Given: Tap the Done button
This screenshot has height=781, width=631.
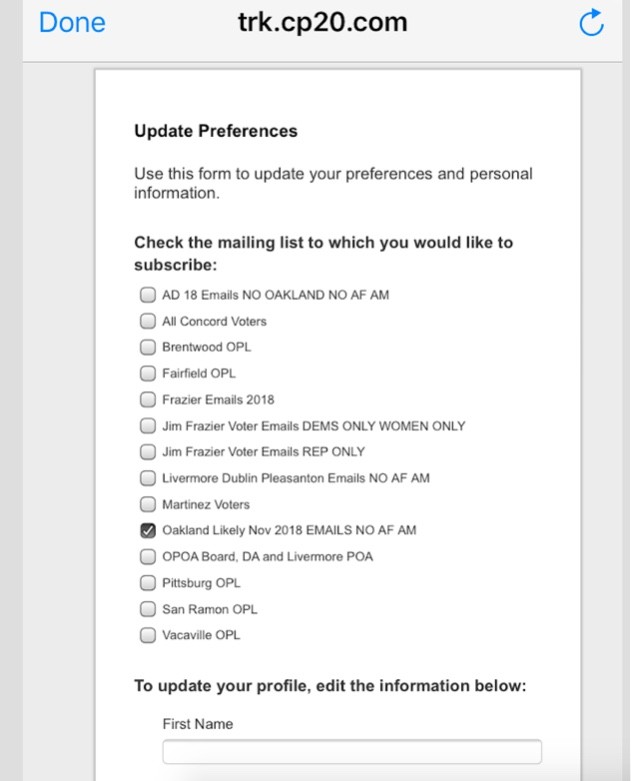Looking at the screenshot, I should tap(72, 23).
